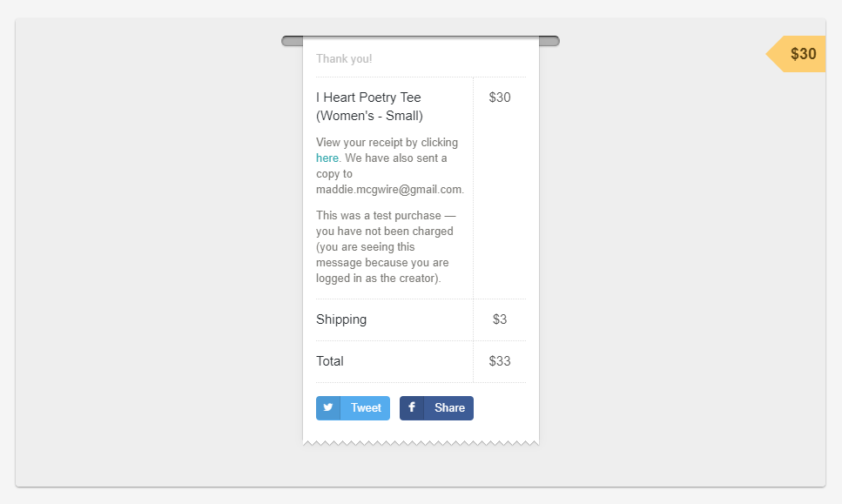
Task: Click the maddie.mcgwire@gmail.com email address
Action: tap(388, 190)
